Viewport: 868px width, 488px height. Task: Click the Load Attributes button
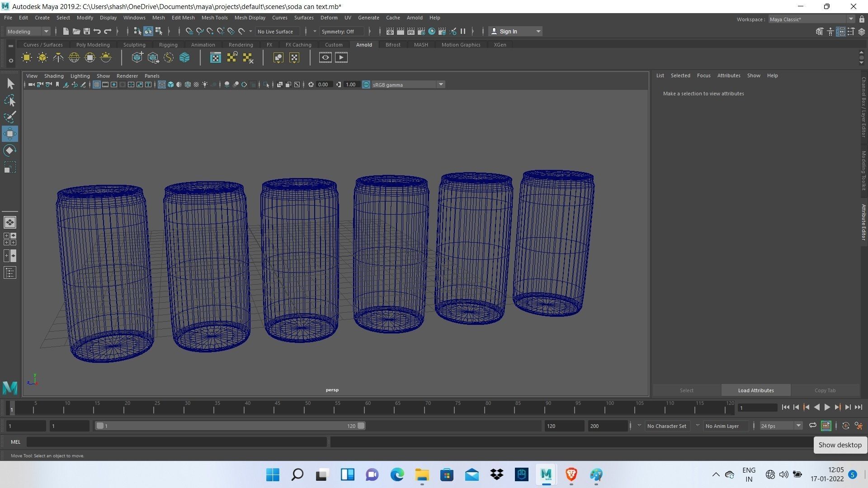pos(756,390)
